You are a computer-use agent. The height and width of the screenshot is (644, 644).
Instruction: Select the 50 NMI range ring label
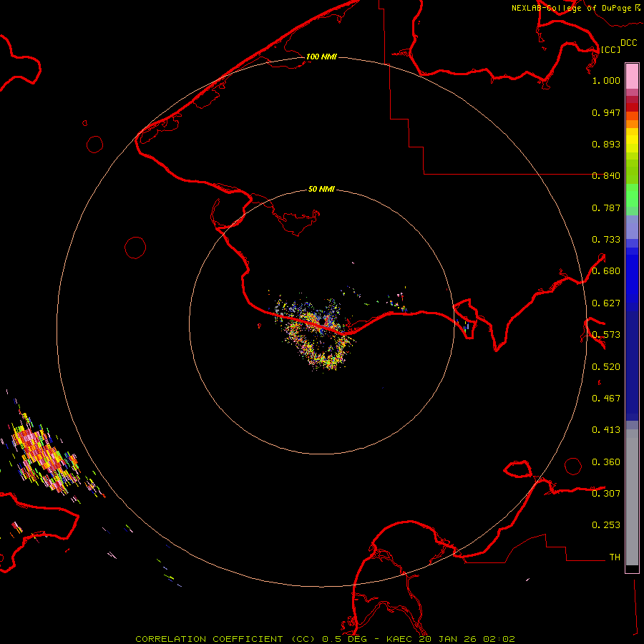coord(321,189)
